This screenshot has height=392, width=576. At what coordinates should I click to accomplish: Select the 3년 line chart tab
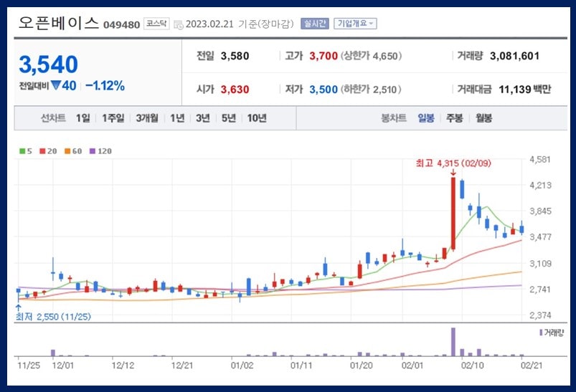tap(203, 118)
